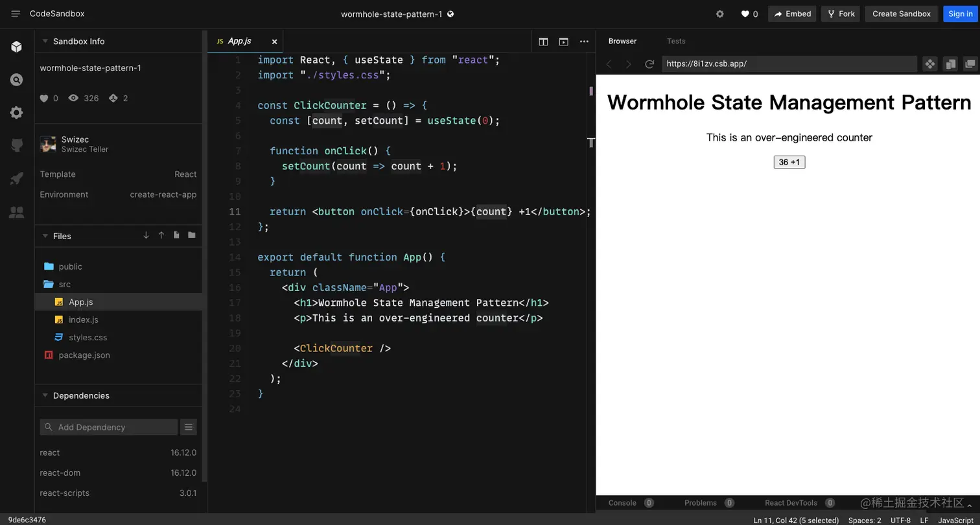Open the Search icon in the sidebar
Viewport: 980px width, 525px height.
[x=17, y=80]
